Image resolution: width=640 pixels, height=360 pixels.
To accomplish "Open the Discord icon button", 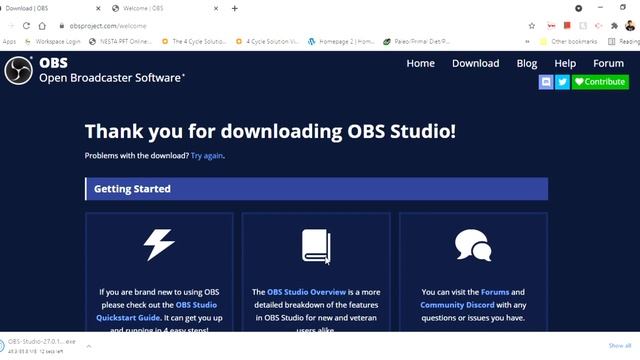I will pos(546,82).
